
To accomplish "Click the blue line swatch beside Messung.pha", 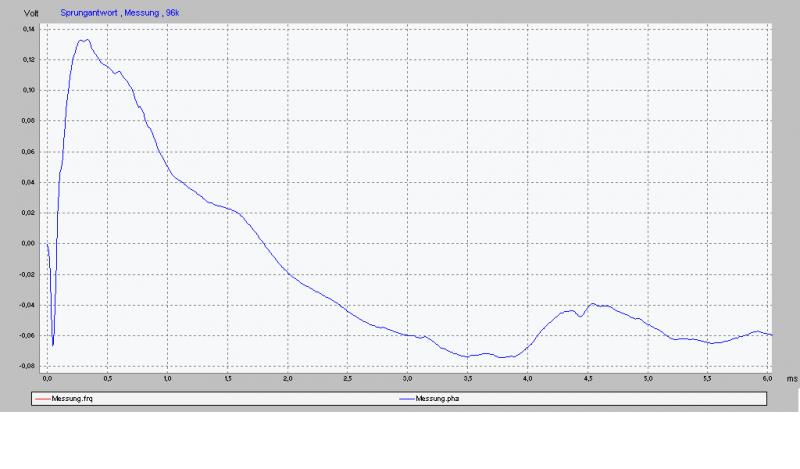I will (407, 399).
